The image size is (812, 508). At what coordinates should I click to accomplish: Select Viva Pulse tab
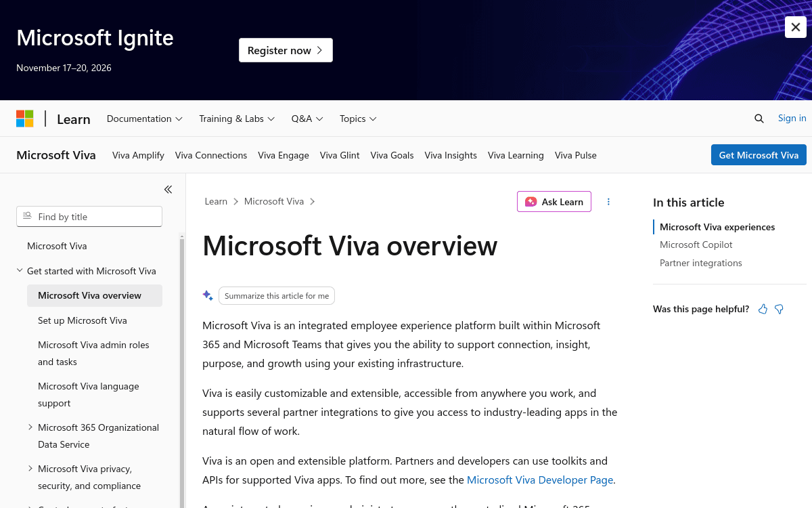[576, 155]
